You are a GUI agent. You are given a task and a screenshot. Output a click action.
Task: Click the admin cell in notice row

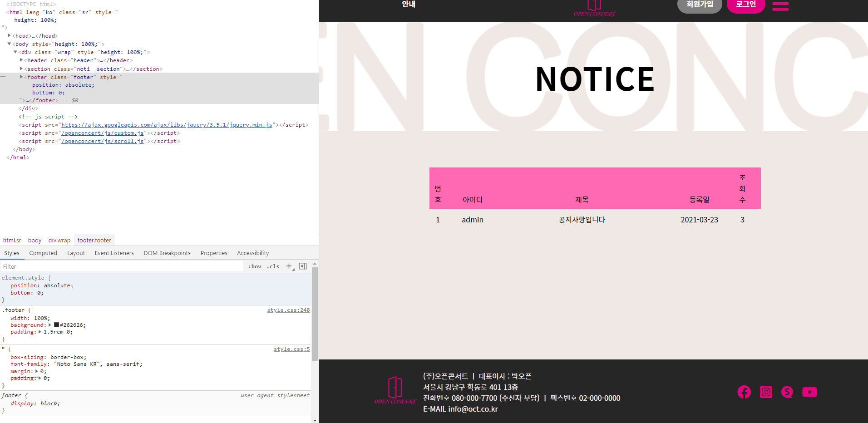pyautogui.click(x=473, y=220)
